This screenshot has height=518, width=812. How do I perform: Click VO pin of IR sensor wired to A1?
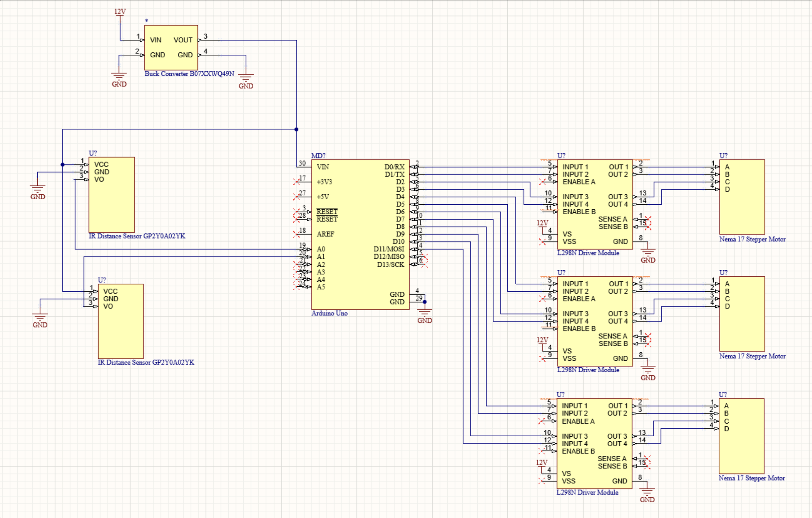[108, 306]
